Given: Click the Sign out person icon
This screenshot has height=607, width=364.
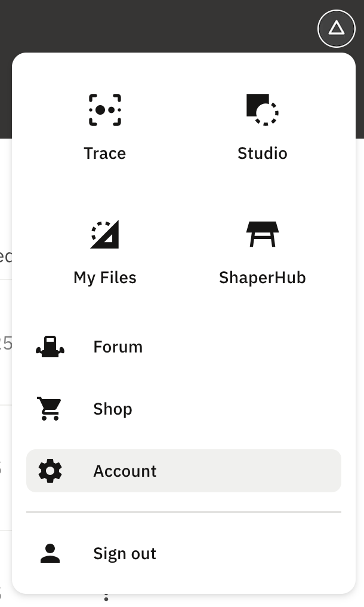Looking at the screenshot, I should coord(50,553).
